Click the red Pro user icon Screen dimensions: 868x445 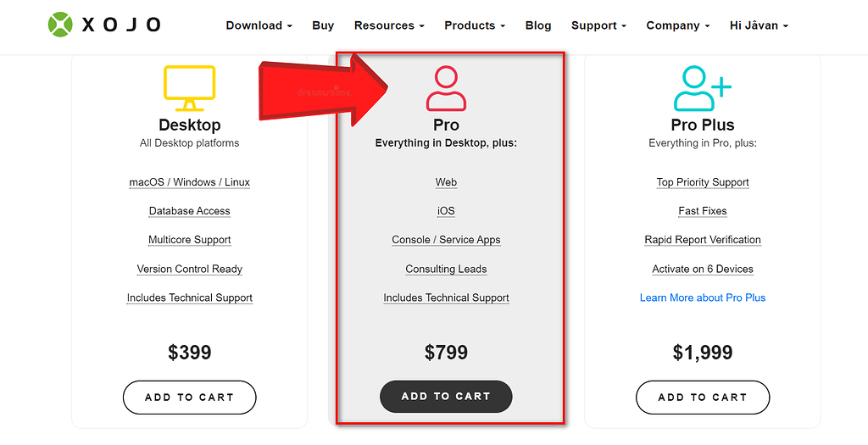[446, 89]
